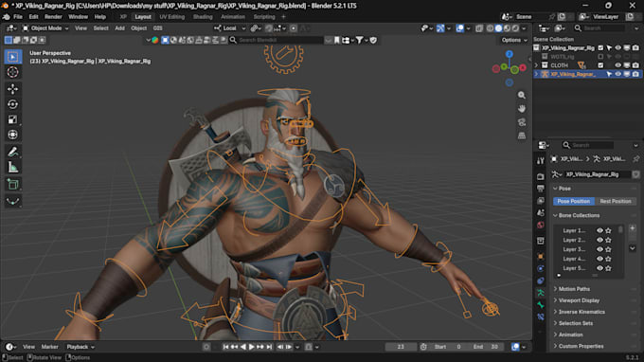Select the Select Box tool
This screenshot has width=644, height=362.
click(x=12, y=57)
